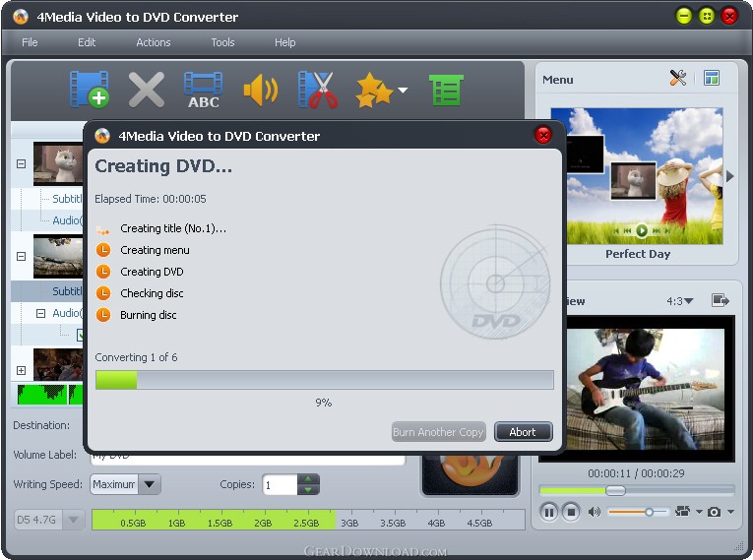Click the disc capacity usage bar

[x=308, y=520]
